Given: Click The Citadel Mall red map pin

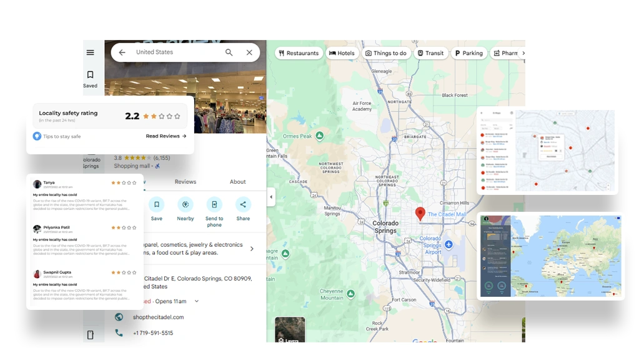Looking at the screenshot, I should (x=420, y=214).
